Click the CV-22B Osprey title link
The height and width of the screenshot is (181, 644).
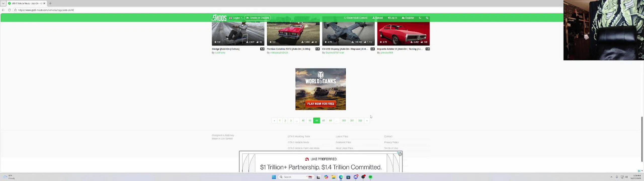(x=345, y=49)
